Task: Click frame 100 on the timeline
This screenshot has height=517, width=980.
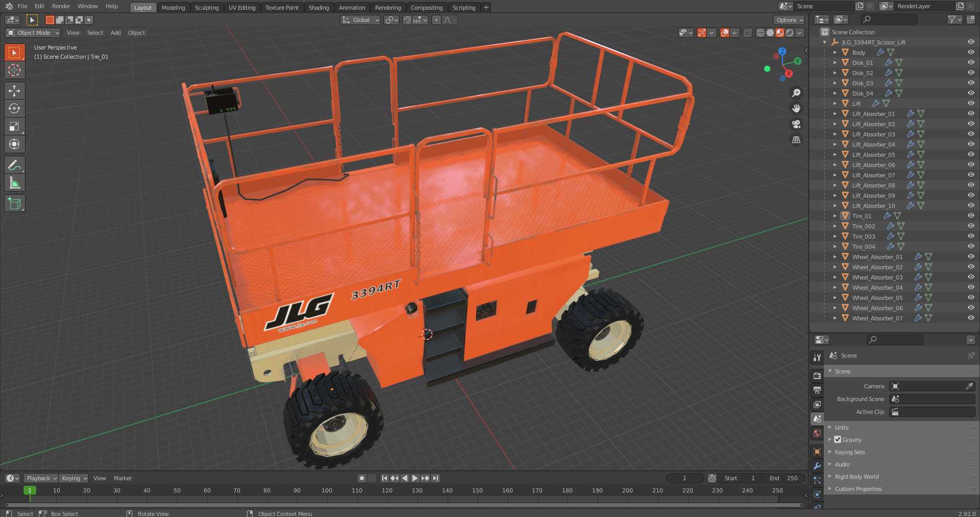Action: 327,490
